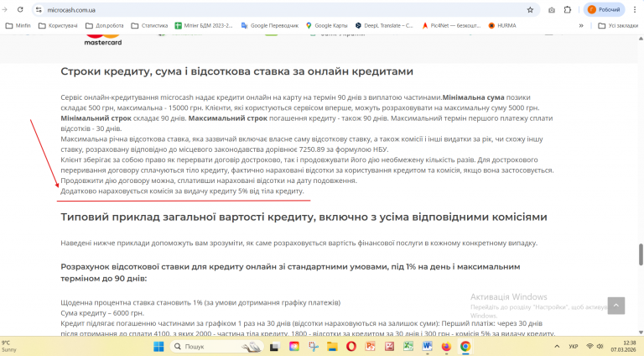Image resolution: width=644 pixels, height=356 pixels.
Task: Click the line starting 'Щоденна процентна ставка становить 1%'
Action: pos(200,302)
